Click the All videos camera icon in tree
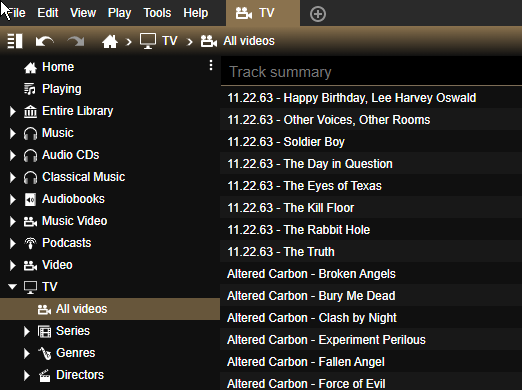This screenshot has height=390, width=522. tap(44, 309)
